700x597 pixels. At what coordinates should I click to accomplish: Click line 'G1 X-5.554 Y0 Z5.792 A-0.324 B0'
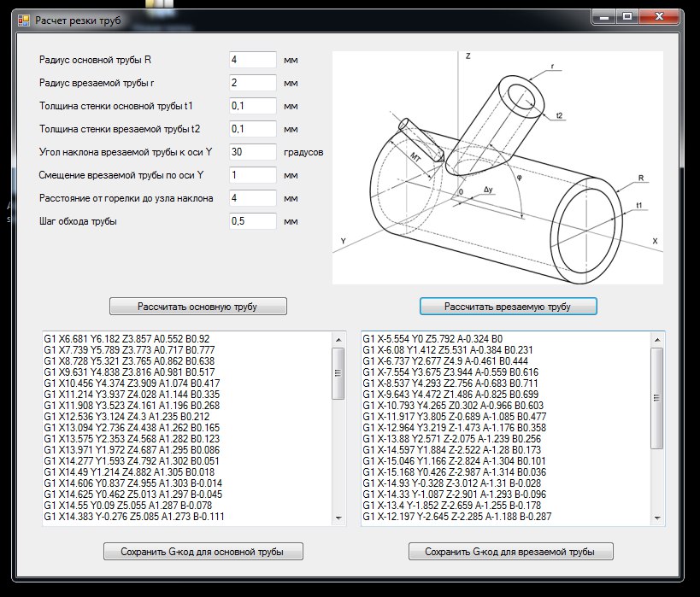(x=432, y=339)
